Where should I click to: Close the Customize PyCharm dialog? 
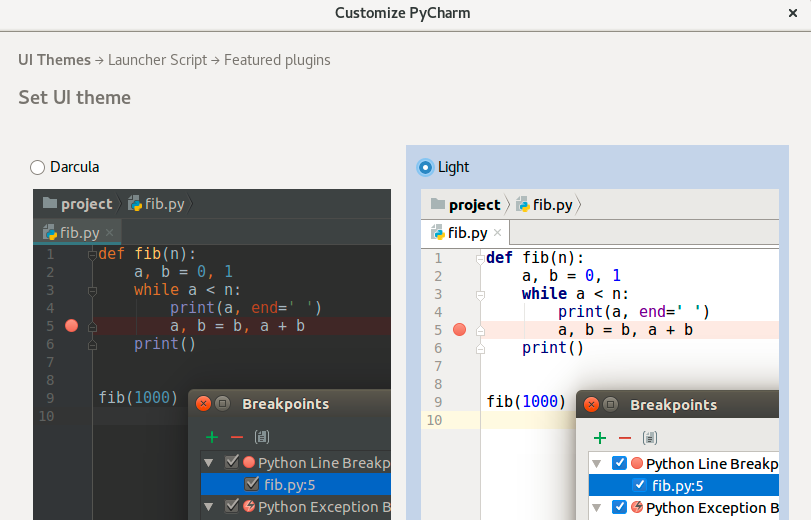[x=792, y=13]
